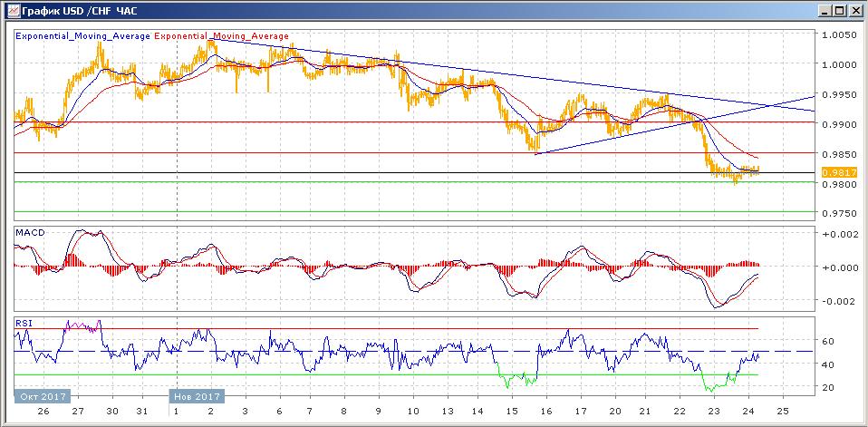
Task: Click date 25 on the time axis
Action: click(x=784, y=410)
